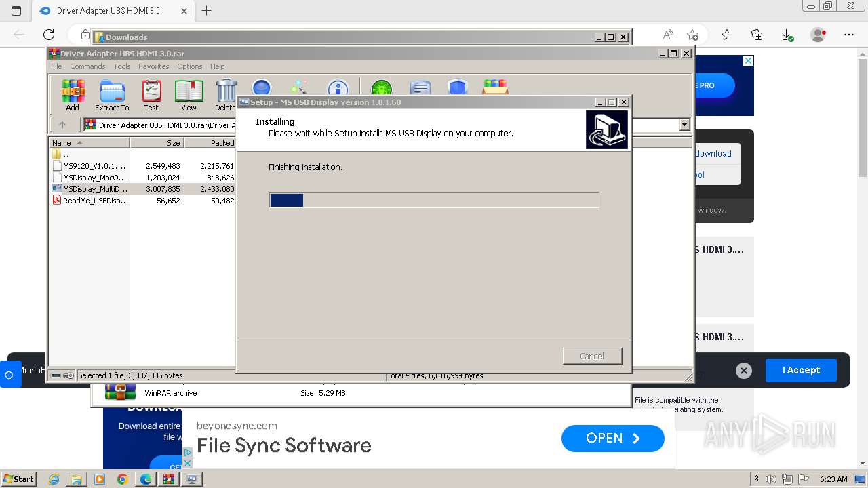The image size is (868, 488).
Task: Switch to Setup installer in the taskbar
Action: coord(192,479)
